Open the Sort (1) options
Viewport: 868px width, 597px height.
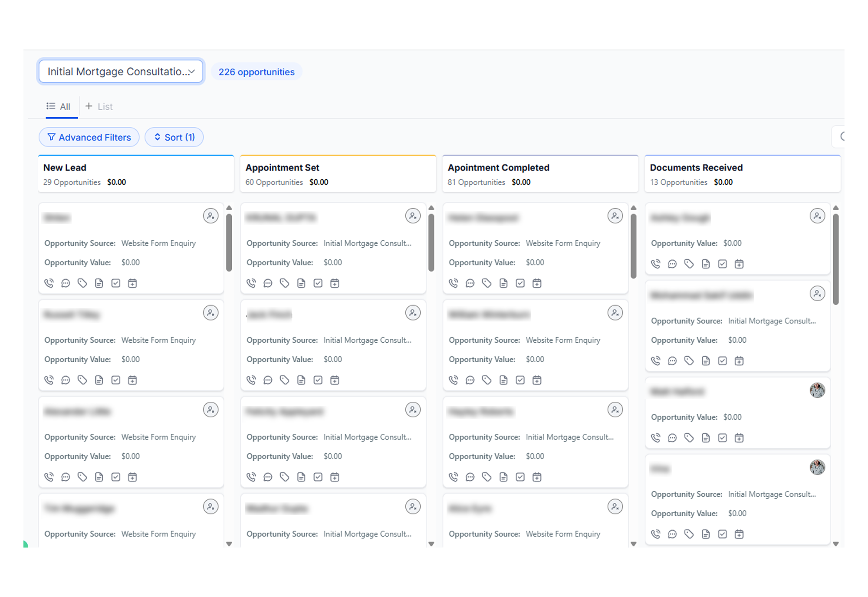pyautogui.click(x=174, y=137)
